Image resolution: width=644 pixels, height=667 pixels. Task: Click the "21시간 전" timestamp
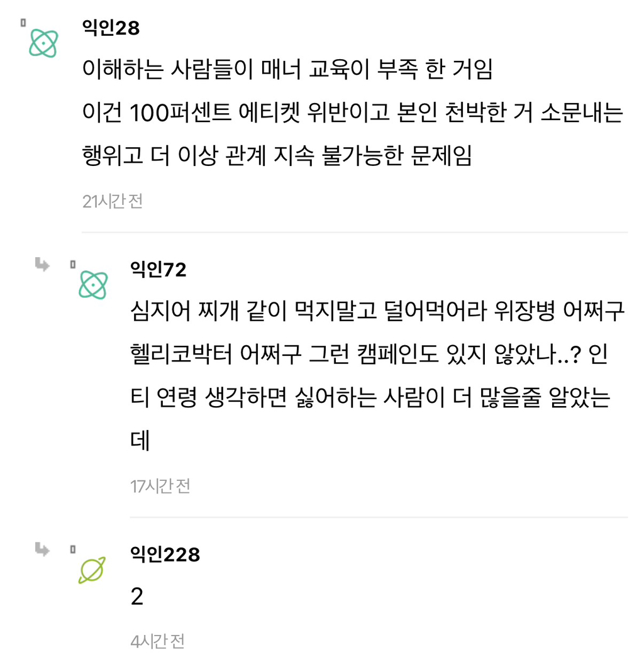click(x=112, y=201)
